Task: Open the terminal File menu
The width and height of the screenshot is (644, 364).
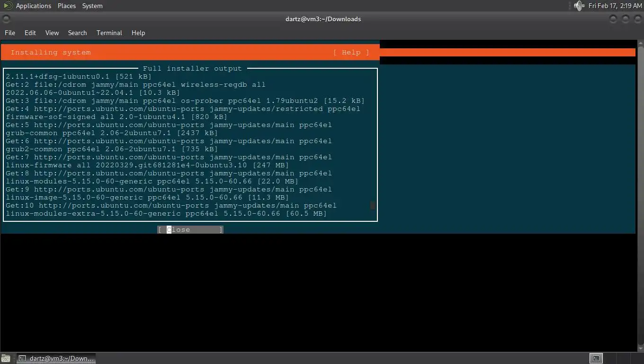Action: [10, 33]
